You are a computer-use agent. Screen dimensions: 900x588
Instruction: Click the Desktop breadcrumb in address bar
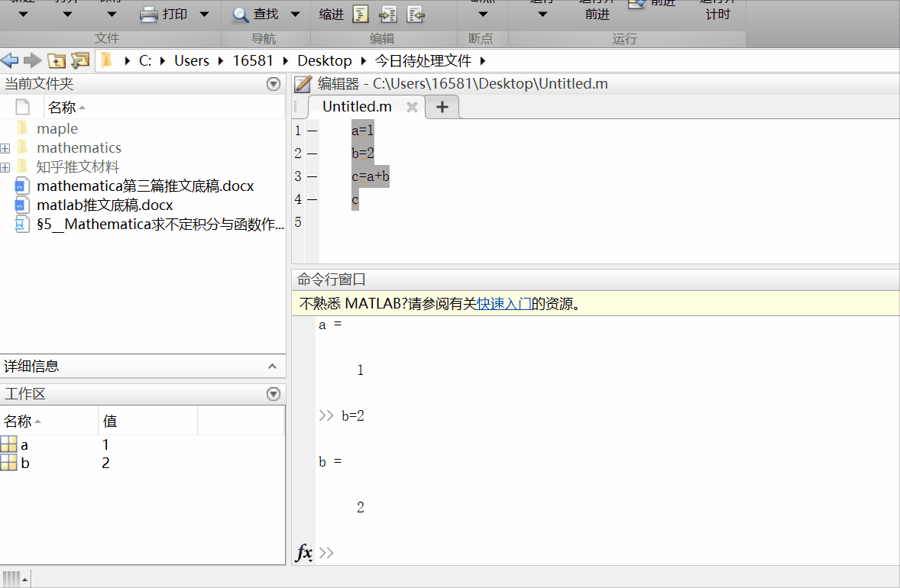click(x=324, y=60)
